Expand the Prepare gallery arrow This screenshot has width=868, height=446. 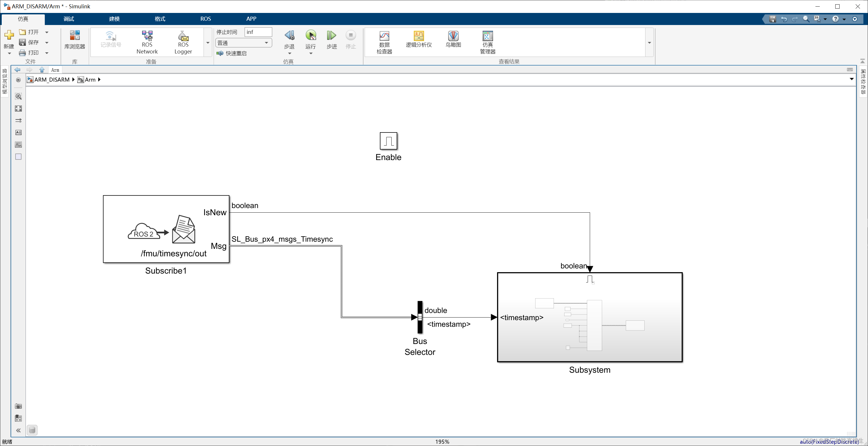tap(208, 43)
